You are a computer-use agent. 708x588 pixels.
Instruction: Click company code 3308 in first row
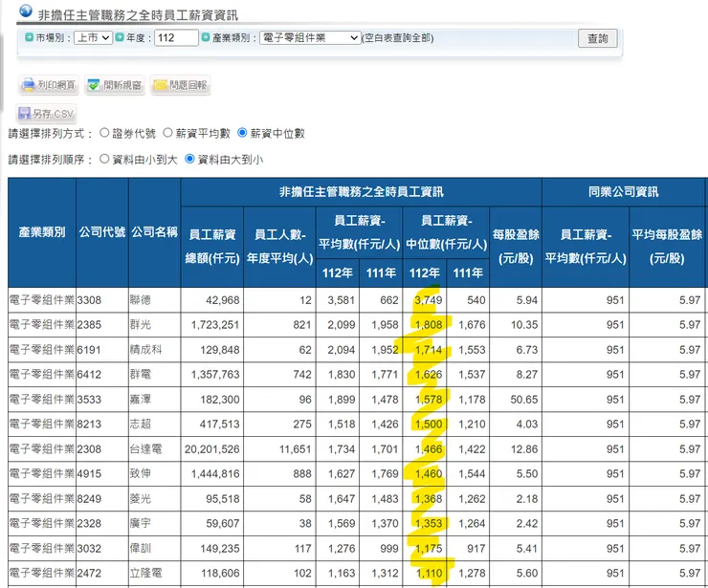(90, 300)
